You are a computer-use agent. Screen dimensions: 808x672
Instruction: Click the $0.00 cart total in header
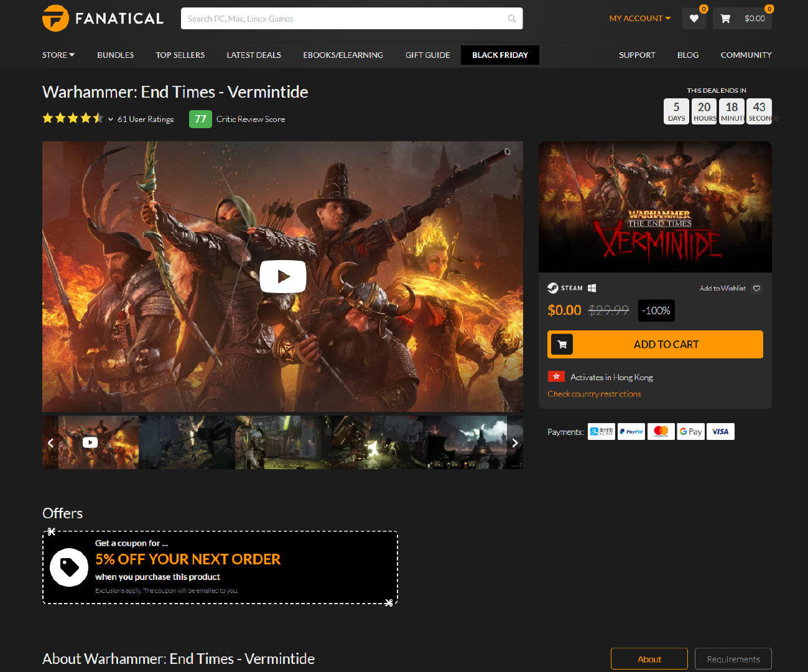(x=755, y=19)
